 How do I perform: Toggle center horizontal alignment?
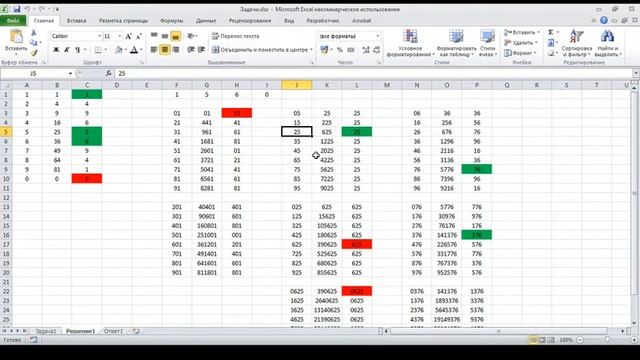pyautogui.click(x=165, y=50)
